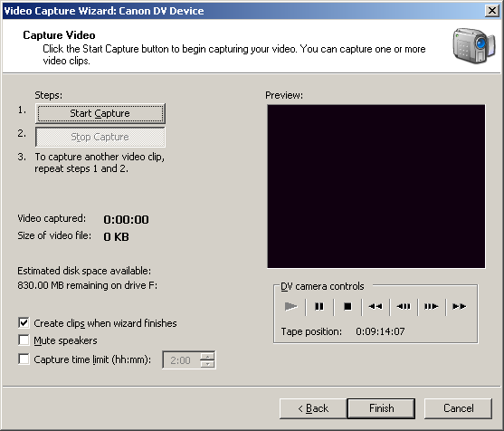
Task: Click the disabled Stop Capture button
Action: coord(100,137)
